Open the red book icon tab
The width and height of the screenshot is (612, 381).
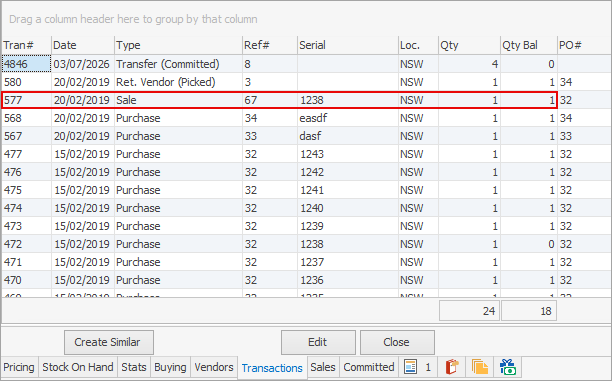point(452,367)
